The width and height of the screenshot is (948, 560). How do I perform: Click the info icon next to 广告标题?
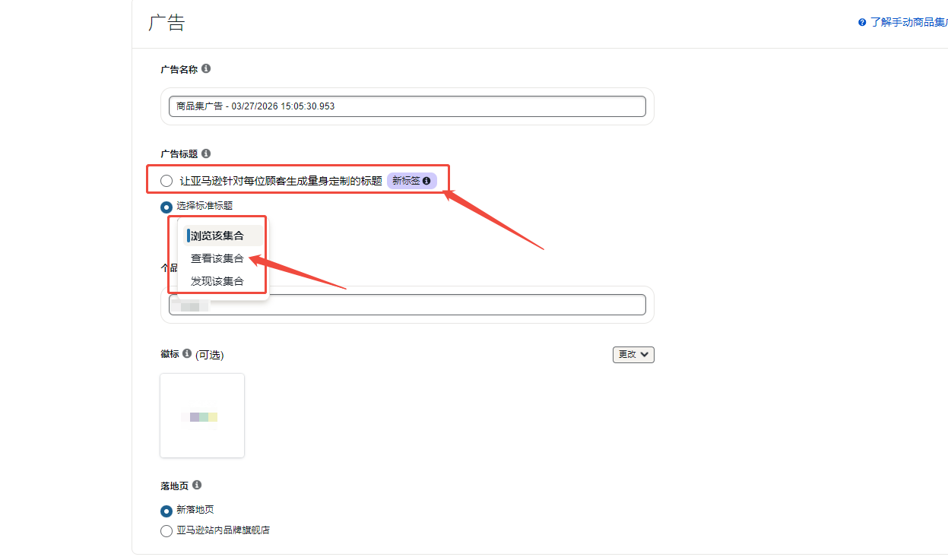tap(206, 153)
